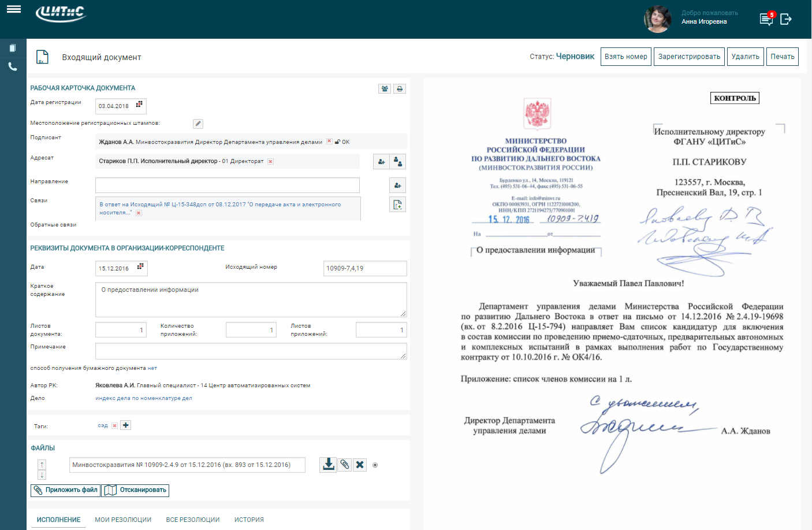Click the add link document icon

[397, 205]
